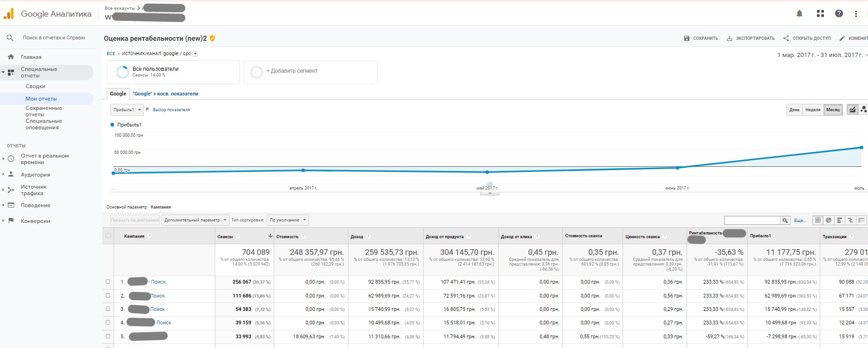Open the Прибыль1 metric dropdown
868x348 pixels.
(x=127, y=110)
